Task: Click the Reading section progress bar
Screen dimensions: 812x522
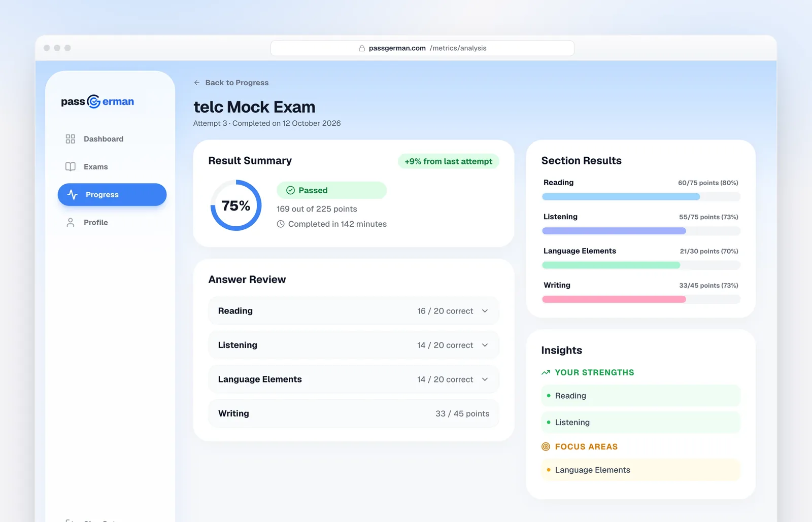Action: 641,197
